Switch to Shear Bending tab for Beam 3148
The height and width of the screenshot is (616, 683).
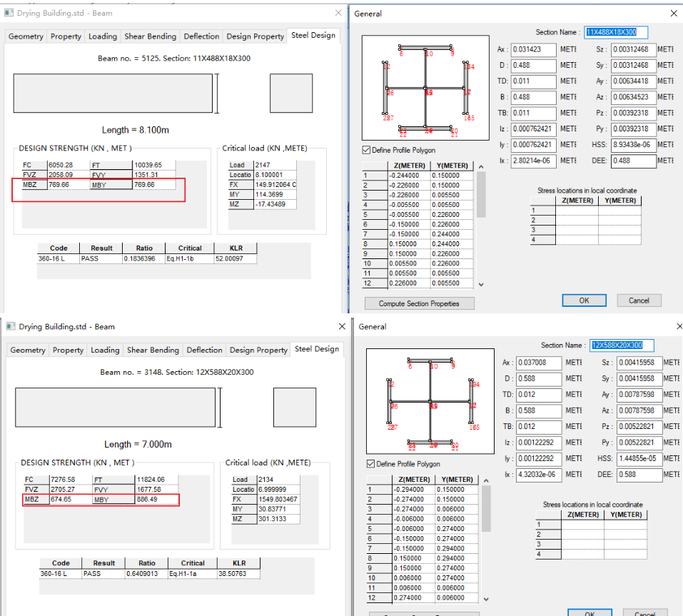pyautogui.click(x=153, y=350)
